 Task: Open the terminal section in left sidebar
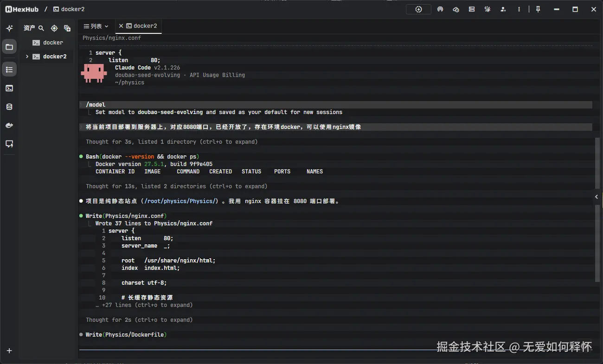(9, 88)
